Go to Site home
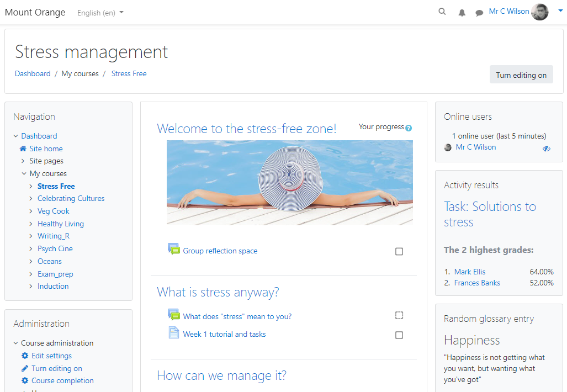 coord(46,149)
